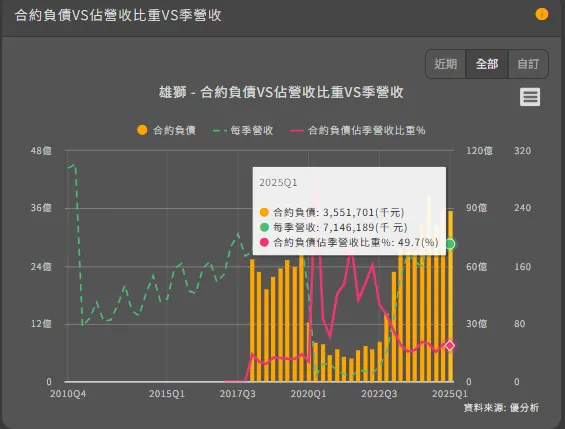Click the 80 percentage axis label

(520, 324)
